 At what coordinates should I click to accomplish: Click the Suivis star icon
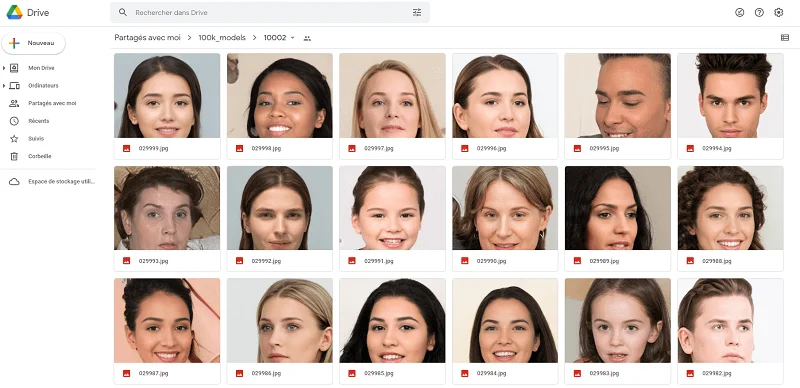coord(14,138)
